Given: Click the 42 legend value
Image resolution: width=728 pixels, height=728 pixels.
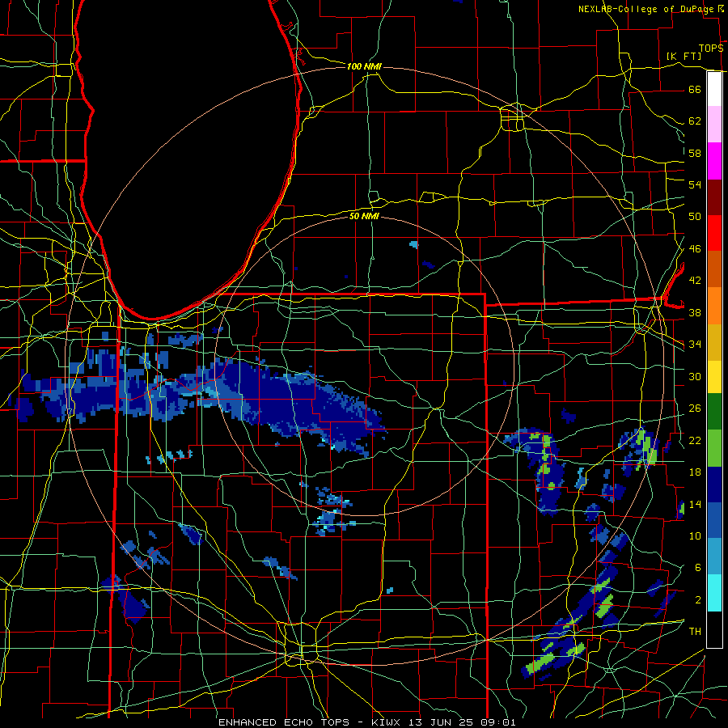Looking at the screenshot, I should (x=695, y=281).
